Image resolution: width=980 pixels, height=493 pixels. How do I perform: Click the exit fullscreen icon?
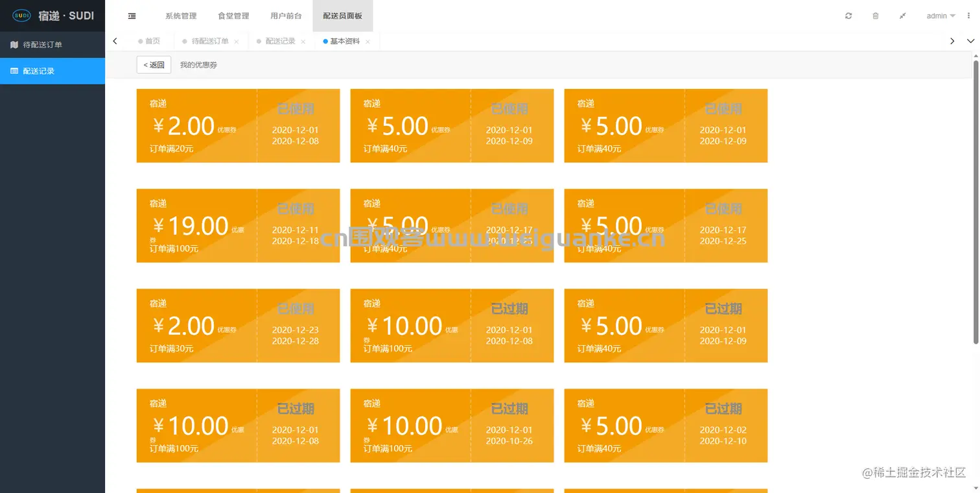903,16
